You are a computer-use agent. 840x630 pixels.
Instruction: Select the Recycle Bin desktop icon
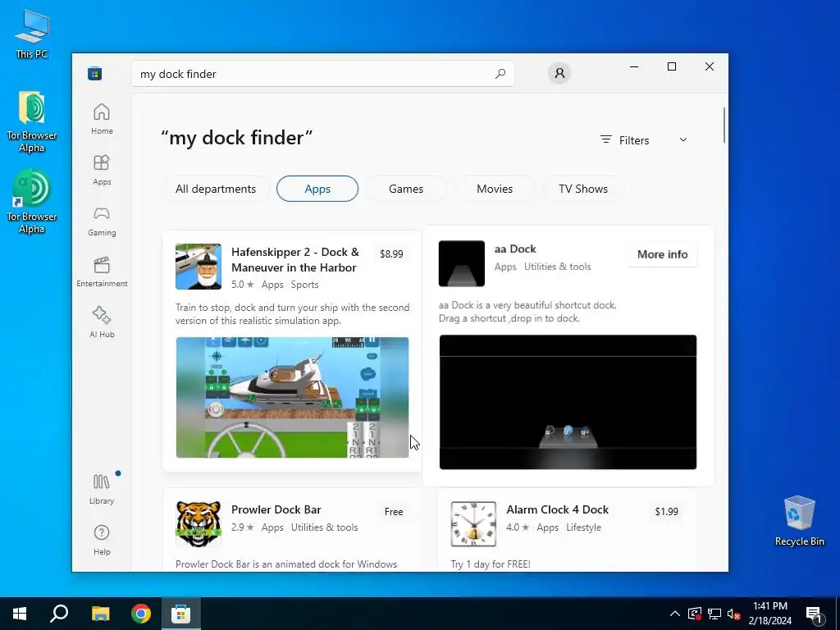[799, 521]
